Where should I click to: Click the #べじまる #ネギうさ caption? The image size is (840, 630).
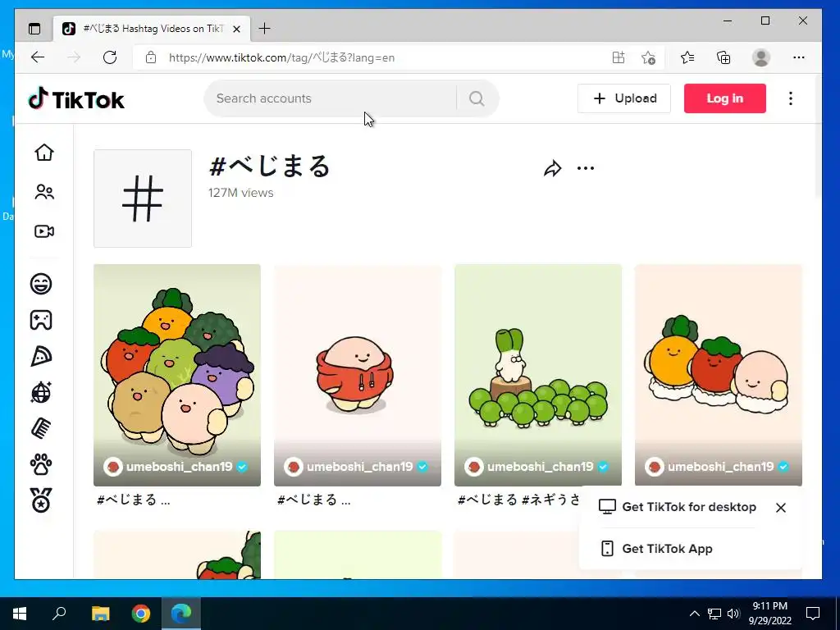click(518, 500)
